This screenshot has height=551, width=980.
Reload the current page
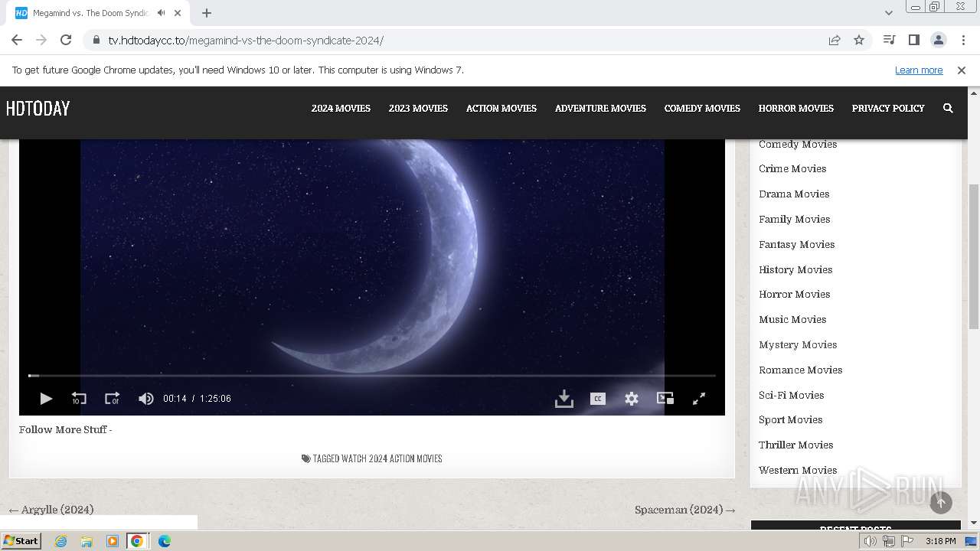(x=66, y=40)
